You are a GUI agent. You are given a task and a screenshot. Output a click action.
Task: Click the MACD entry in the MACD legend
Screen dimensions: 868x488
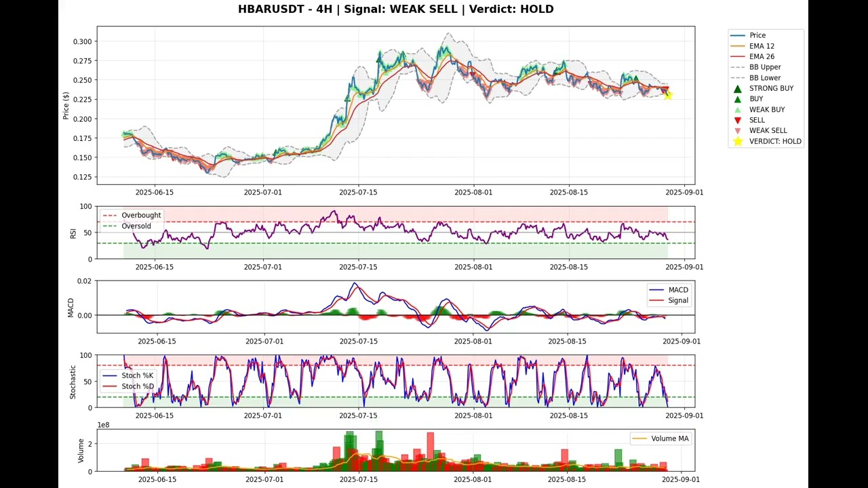pyautogui.click(x=669, y=290)
